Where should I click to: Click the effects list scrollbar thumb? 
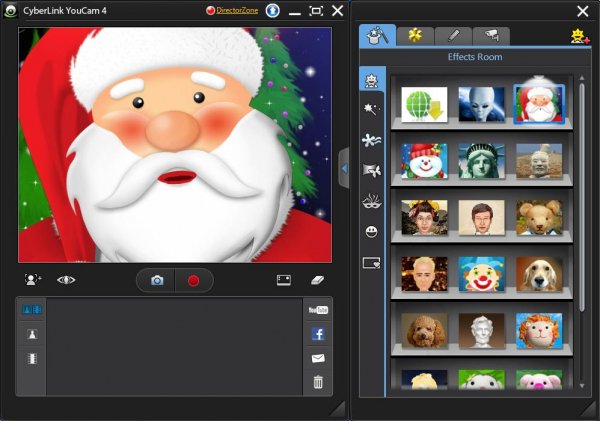pos(582,197)
